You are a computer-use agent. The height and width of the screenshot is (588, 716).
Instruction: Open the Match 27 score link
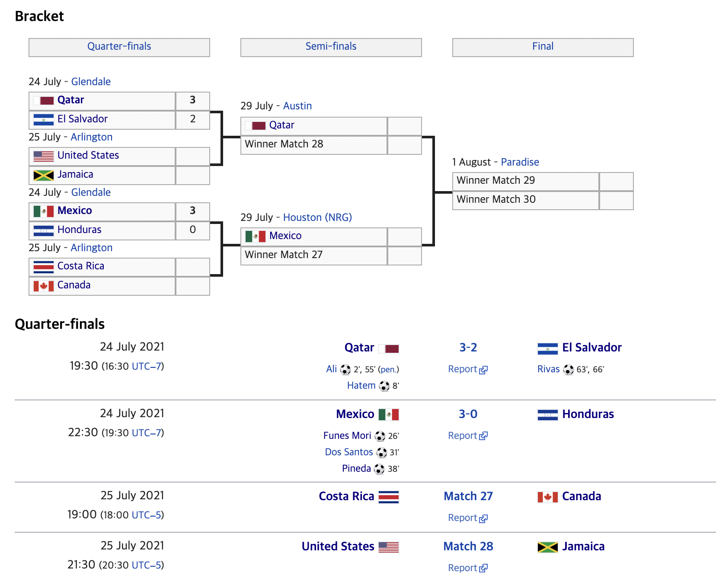pos(468,496)
